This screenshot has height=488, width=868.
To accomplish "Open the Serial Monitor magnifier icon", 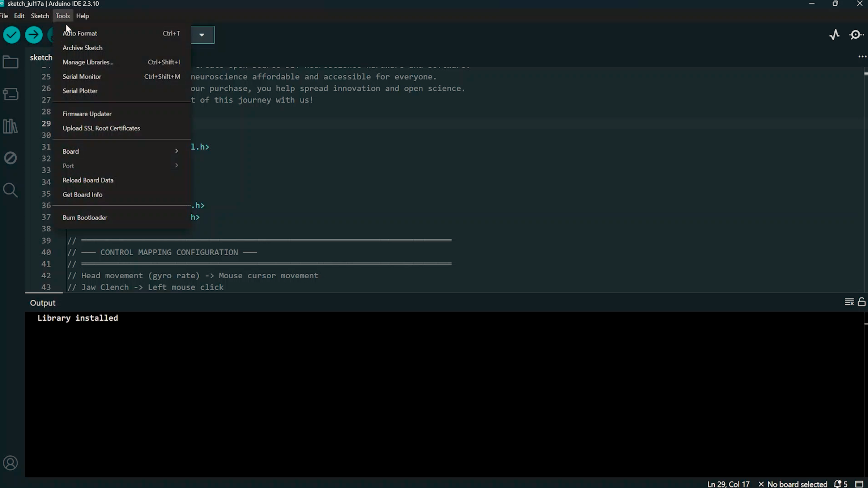I will click(x=856, y=35).
